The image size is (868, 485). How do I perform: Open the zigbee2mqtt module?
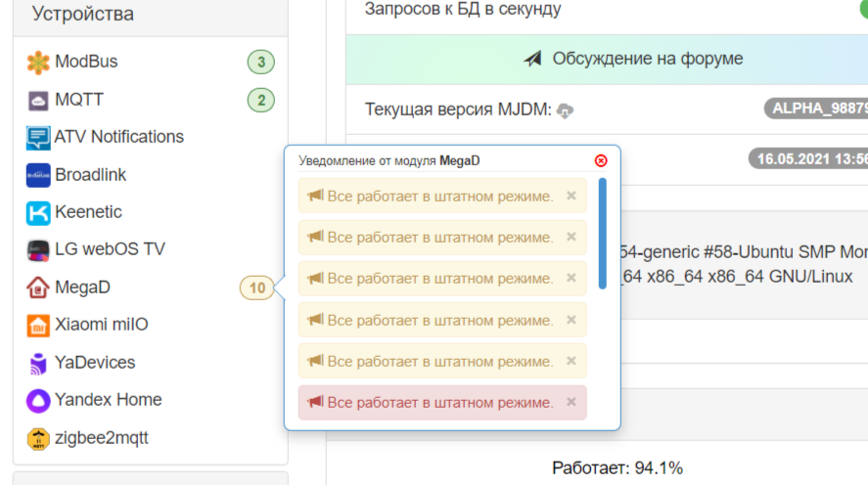102,437
